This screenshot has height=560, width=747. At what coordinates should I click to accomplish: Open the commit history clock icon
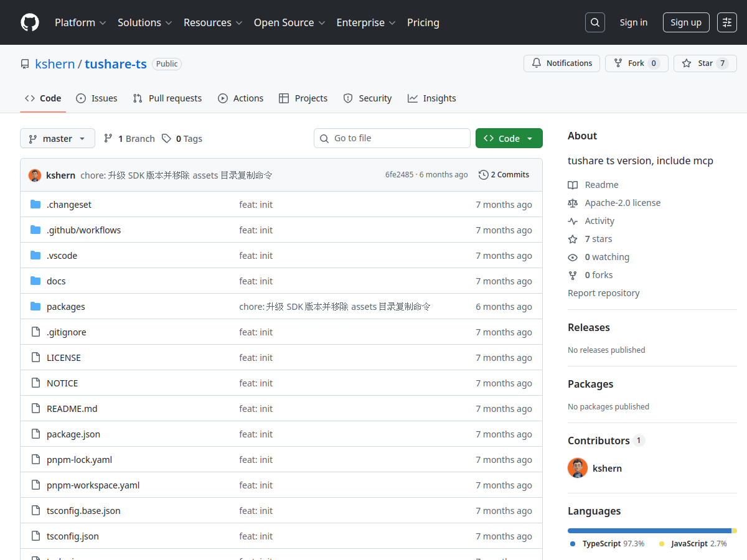tap(484, 175)
